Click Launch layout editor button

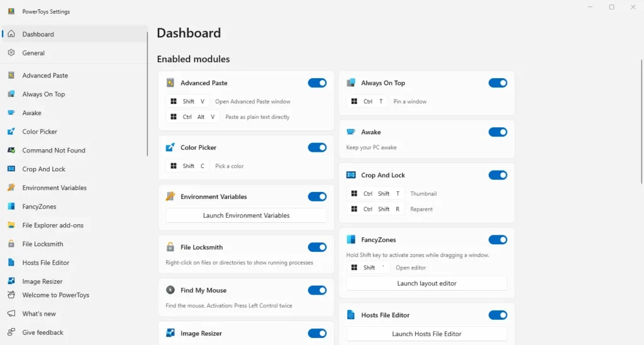click(426, 283)
